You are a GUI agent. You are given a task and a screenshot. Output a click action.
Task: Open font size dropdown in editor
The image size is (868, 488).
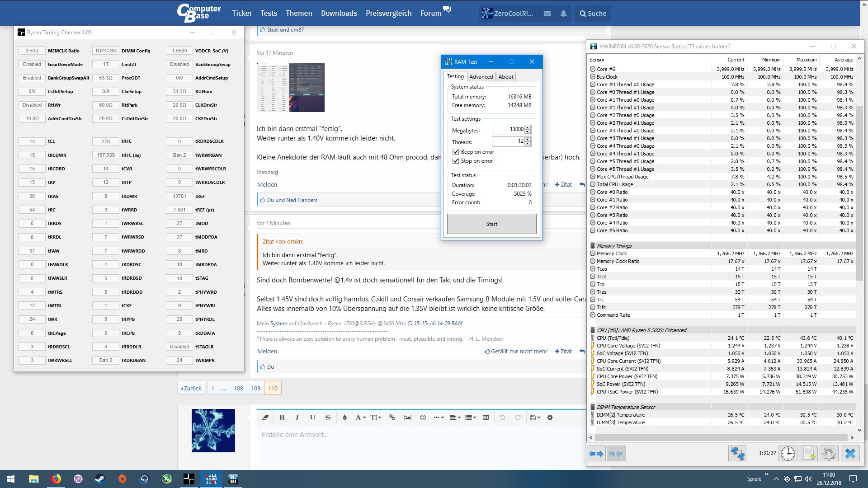tap(376, 418)
